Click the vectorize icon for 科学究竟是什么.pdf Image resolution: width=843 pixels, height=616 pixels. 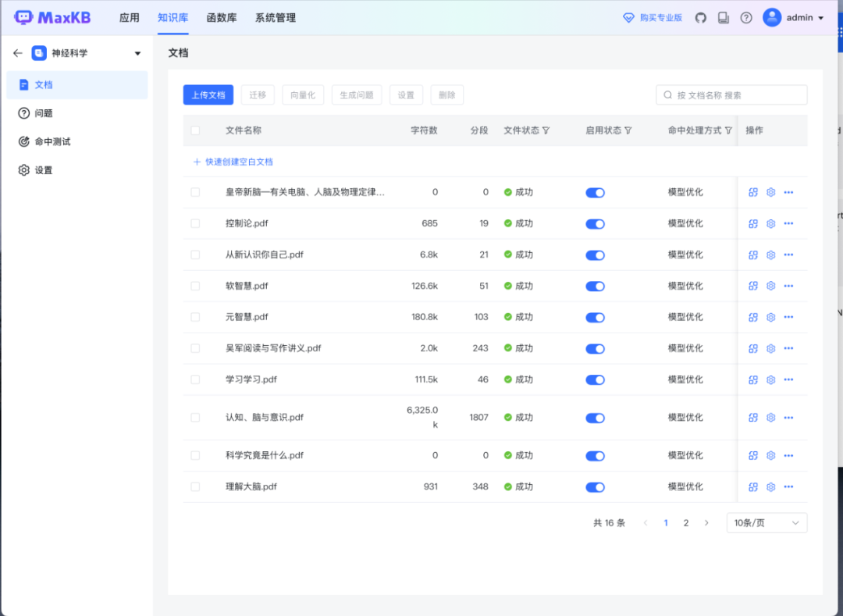click(x=753, y=456)
